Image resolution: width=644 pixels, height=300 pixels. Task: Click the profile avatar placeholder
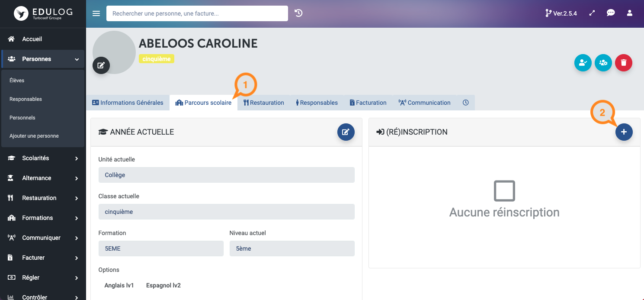point(114,52)
